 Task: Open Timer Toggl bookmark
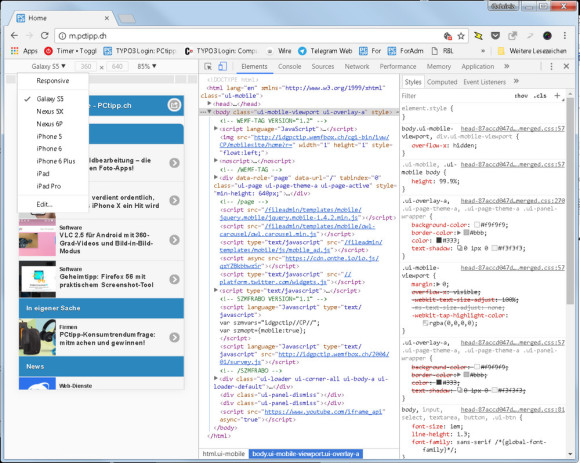(70, 51)
